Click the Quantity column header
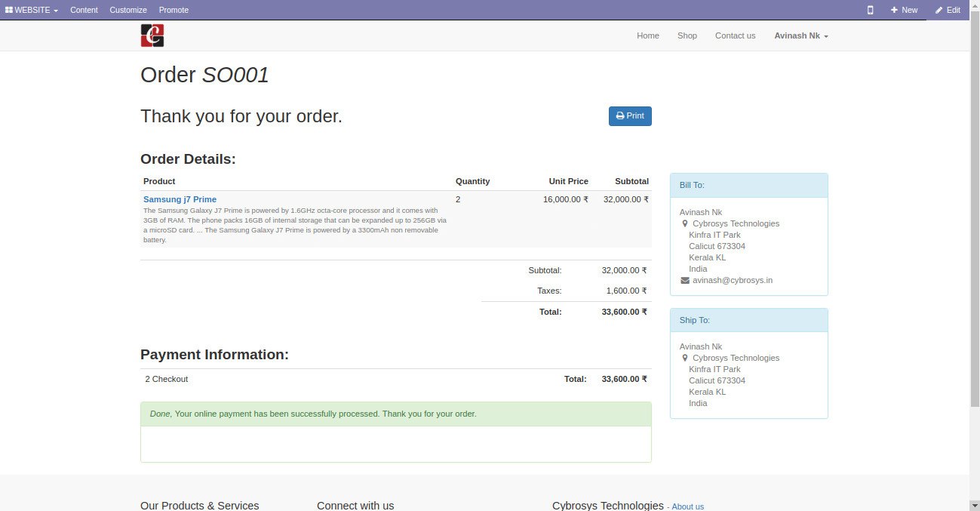 [473, 181]
